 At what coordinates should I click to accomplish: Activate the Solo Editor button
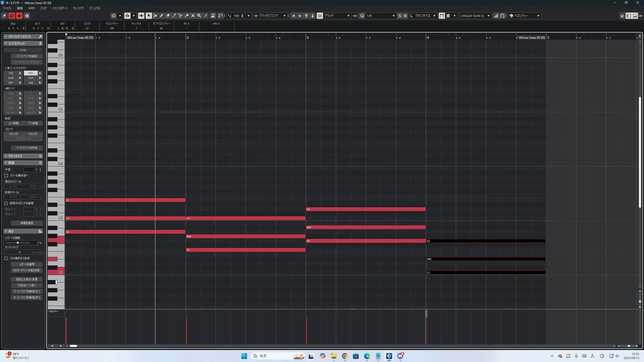click(x=12, y=16)
